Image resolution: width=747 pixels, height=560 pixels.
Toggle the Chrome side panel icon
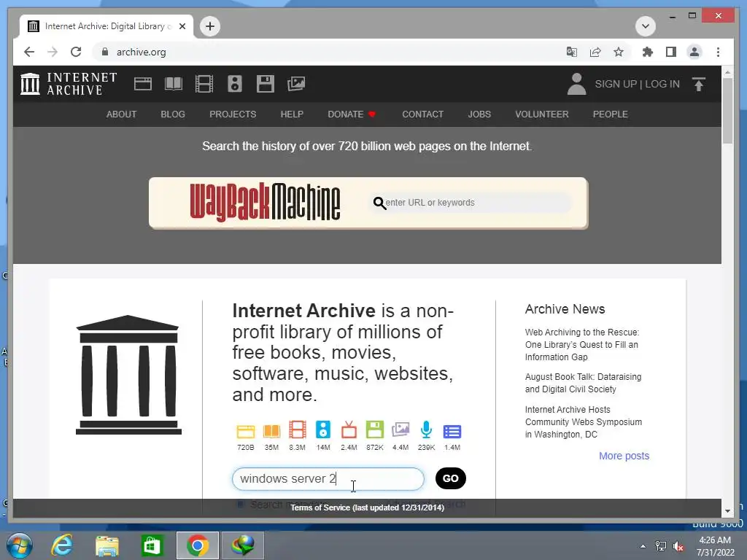[x=671, y=52]
